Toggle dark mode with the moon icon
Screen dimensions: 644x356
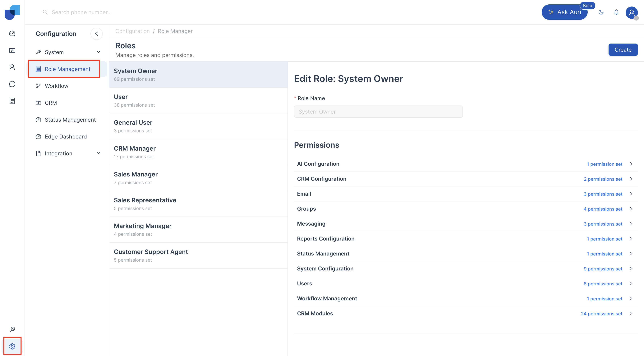point(601,12)
